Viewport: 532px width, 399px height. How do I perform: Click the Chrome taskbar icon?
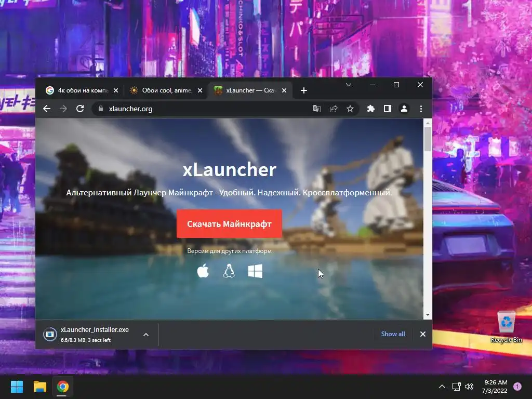click(63, 387)
